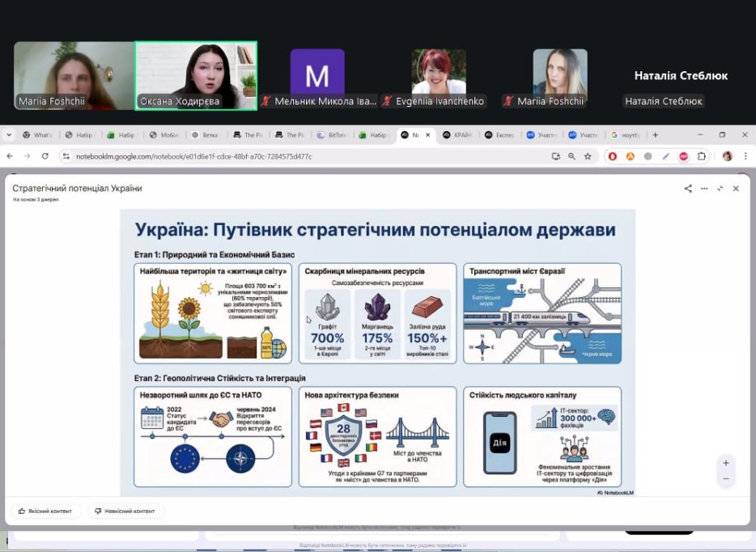Bookmark this page with the star

click(x=588, y=156)
